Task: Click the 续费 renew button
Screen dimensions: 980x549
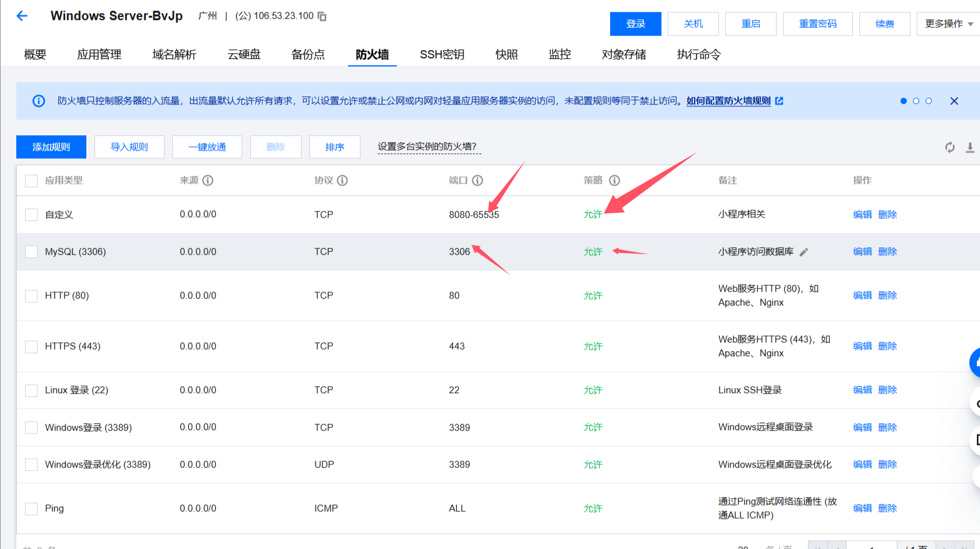Action: [x=885, y=24]
